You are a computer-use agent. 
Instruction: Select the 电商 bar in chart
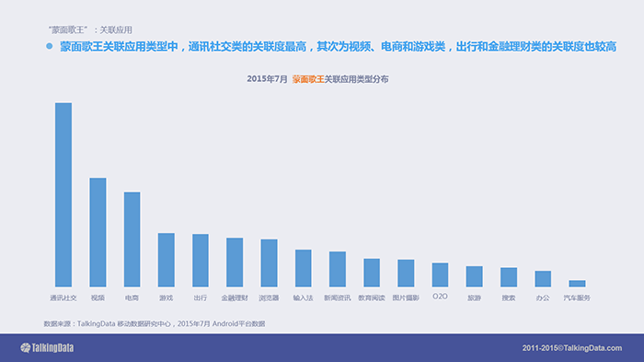pos(132,239)
